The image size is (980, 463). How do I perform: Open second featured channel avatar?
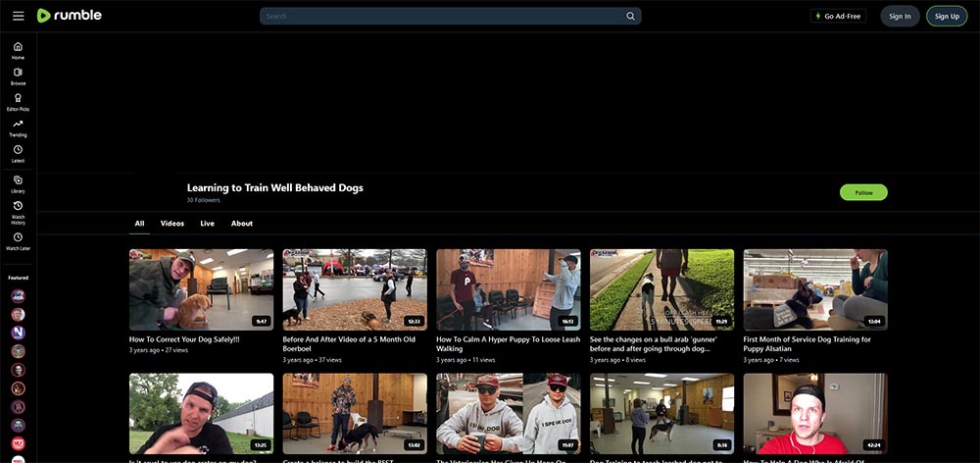point(18,315)
